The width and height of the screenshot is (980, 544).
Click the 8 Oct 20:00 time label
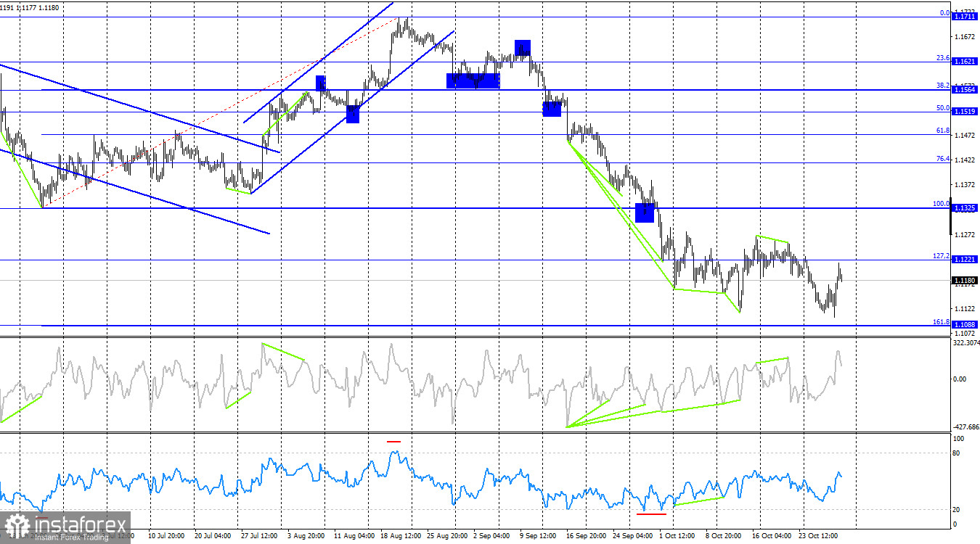coord(725,535)
